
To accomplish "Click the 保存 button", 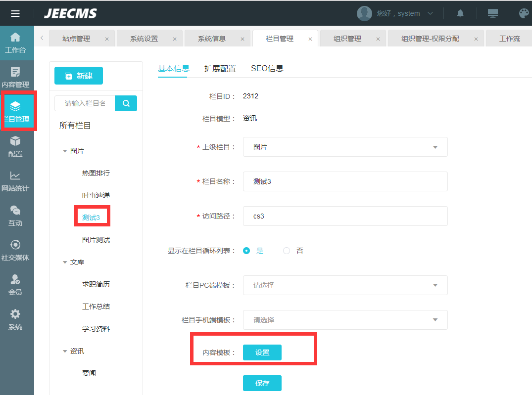I will pos(262,383).
